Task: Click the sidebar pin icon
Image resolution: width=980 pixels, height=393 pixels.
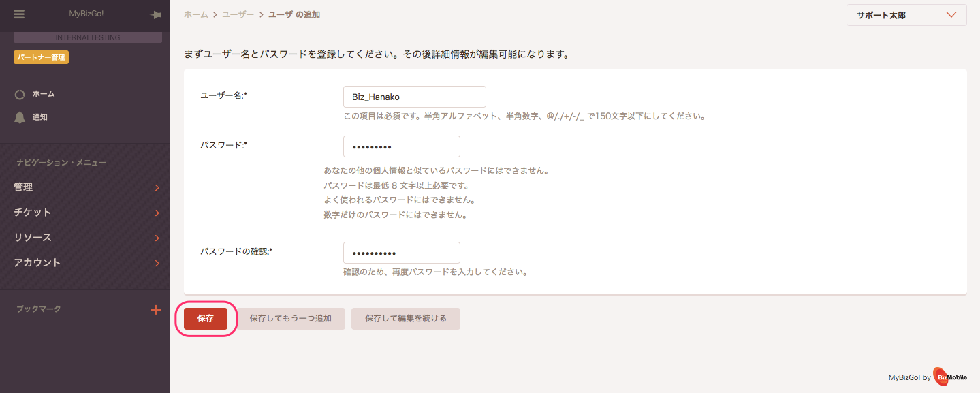Action: [x=156, y=15]
